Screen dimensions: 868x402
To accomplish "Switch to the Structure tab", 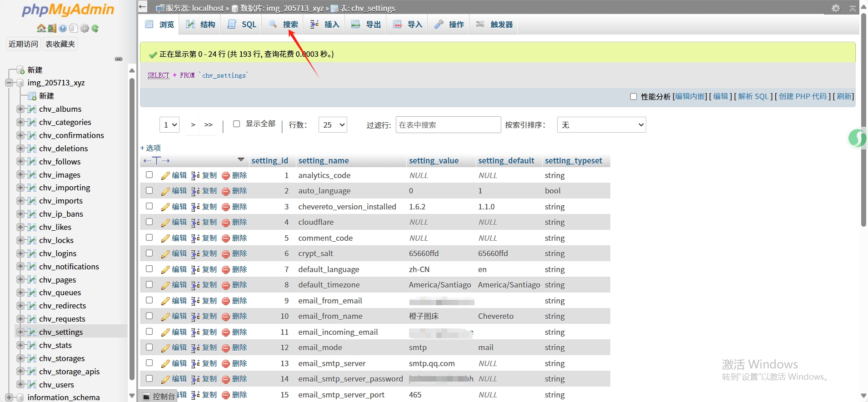I will 200,25.
